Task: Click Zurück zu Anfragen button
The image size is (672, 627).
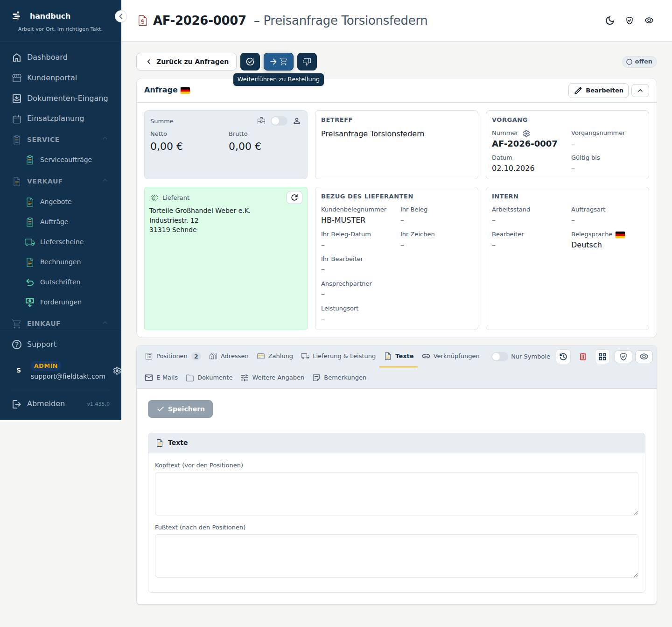Action: pos(187,62)
